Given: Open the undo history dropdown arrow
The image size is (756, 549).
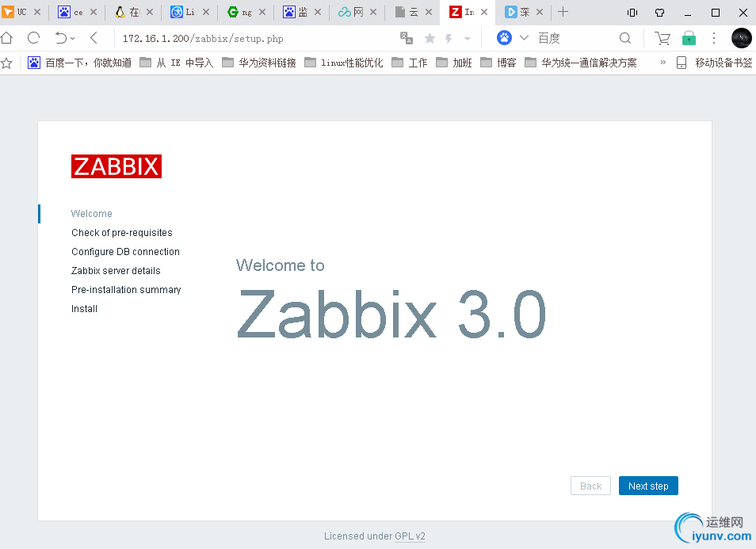Looking at the screenshot, I should [x=73, y=38].
